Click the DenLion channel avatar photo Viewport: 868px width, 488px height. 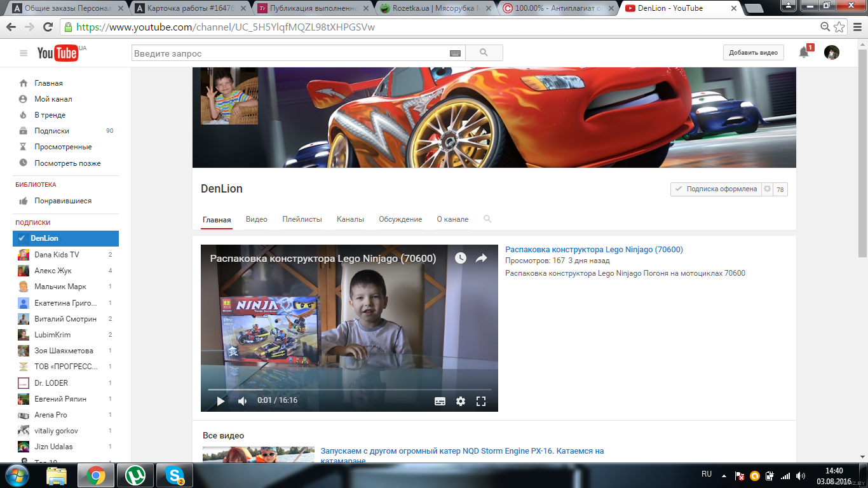click(229, 96)
